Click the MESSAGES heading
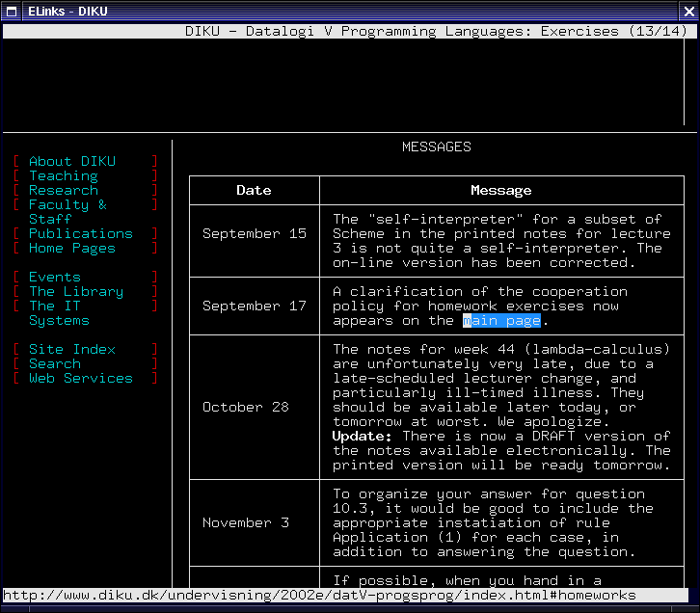Screen dimensions: 700x613 (436, 147)
